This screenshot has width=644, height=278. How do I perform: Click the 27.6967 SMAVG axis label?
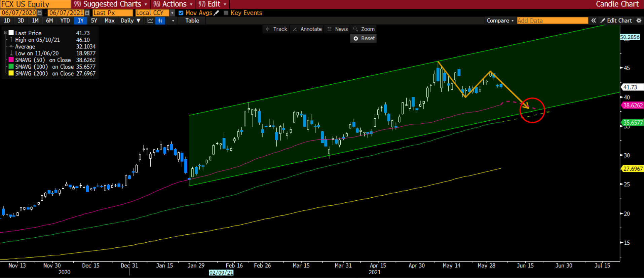pyautogui.click(x=632, y=169)
